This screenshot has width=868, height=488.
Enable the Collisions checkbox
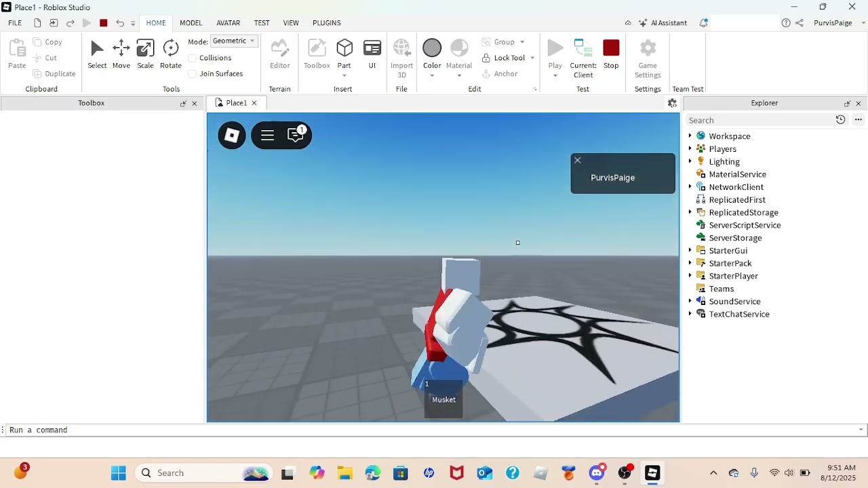pyautogui.click(x=193, y=58)
